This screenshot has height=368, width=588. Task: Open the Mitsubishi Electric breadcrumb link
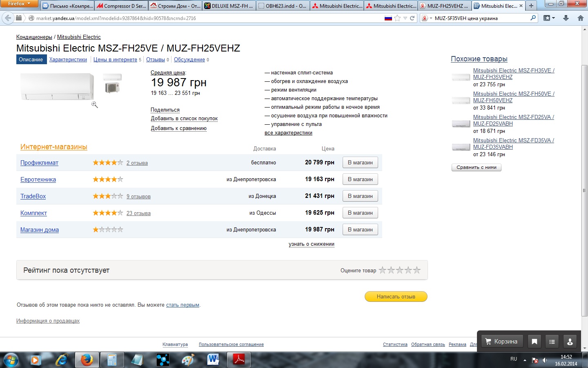point(79,37)
